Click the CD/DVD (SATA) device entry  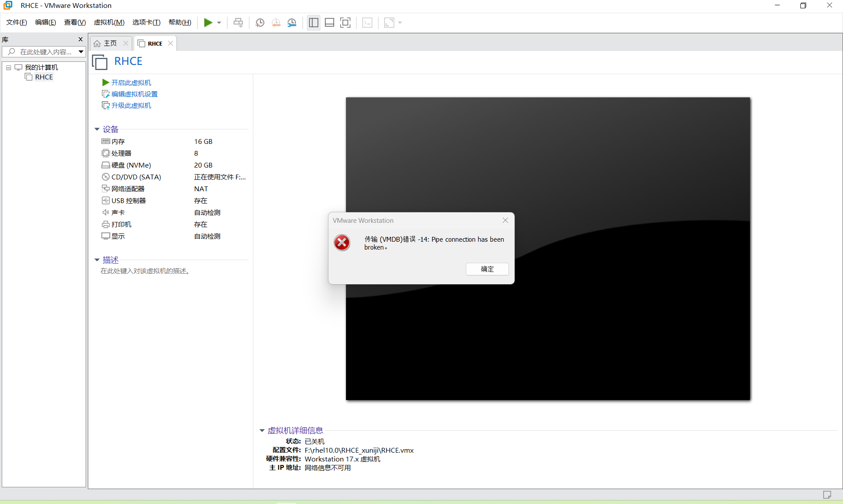tap(136, 177)
